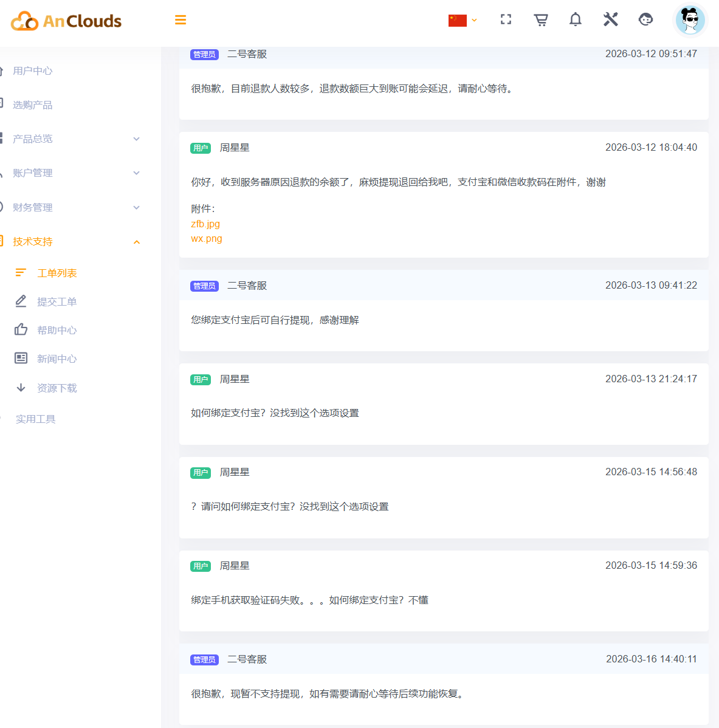Screen dimensions: 719x728
Task: Open 帮助中心 submenu item
Action: (57, 330)
